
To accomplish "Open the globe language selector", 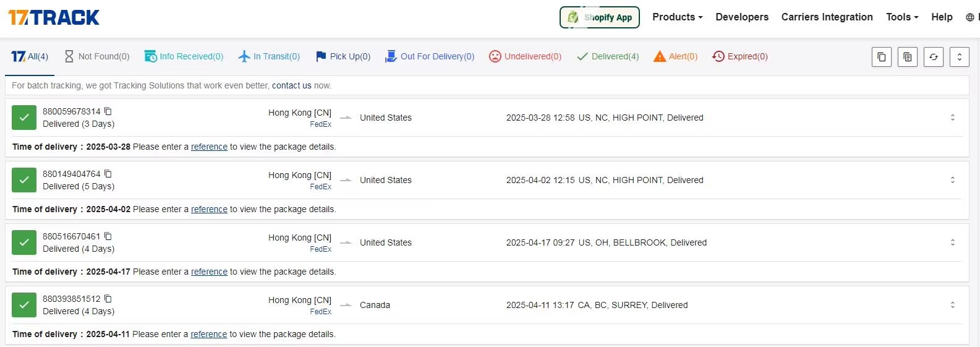I will tap(969, 17).
